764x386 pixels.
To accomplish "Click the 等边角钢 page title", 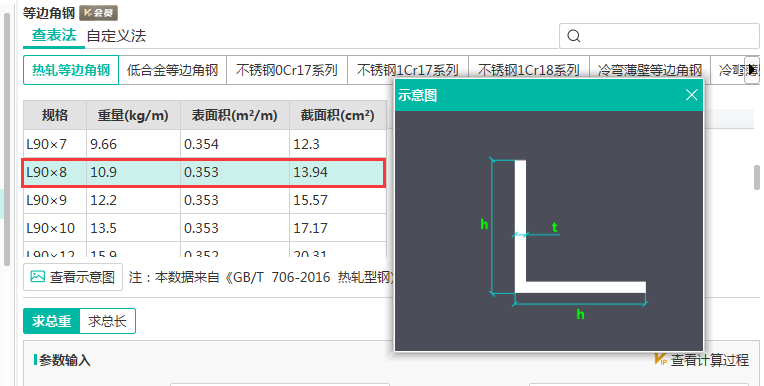I will pos(49,13).
